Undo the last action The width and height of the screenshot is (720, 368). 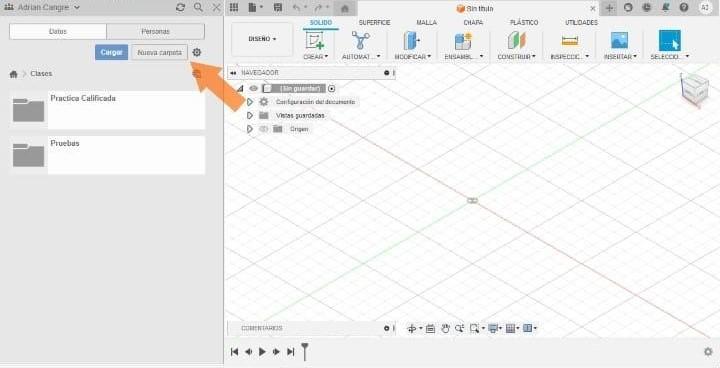coord(298,7)
